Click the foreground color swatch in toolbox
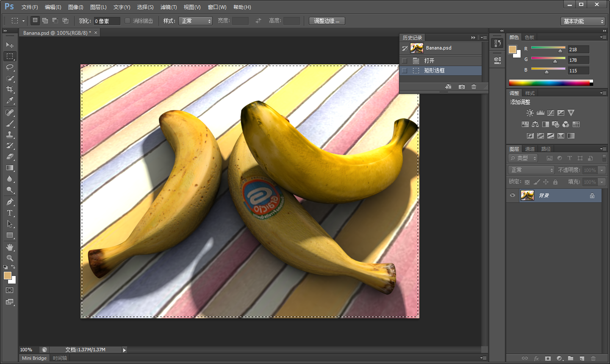Screen dimensions: 610x364 pos(7,276)
